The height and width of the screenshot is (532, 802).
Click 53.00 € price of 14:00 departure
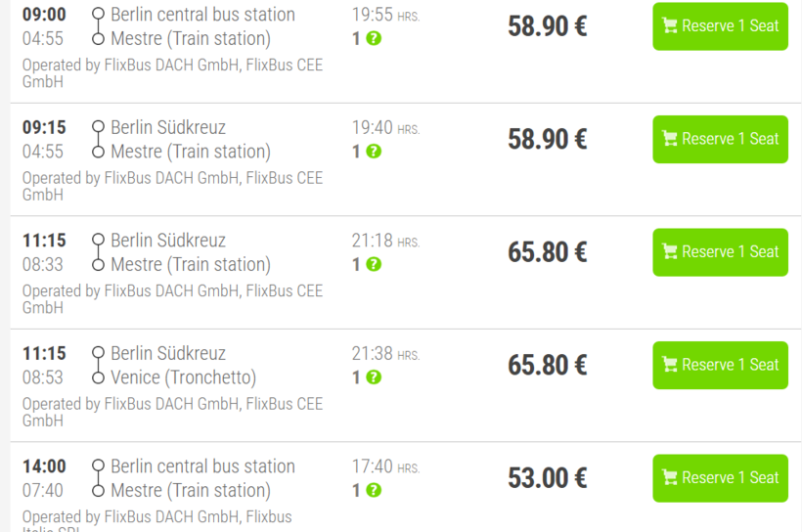pyautogui.click(x=547, y=478)
